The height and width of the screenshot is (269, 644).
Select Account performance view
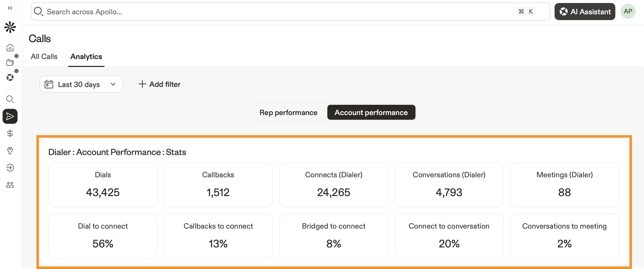pos(371,112)
